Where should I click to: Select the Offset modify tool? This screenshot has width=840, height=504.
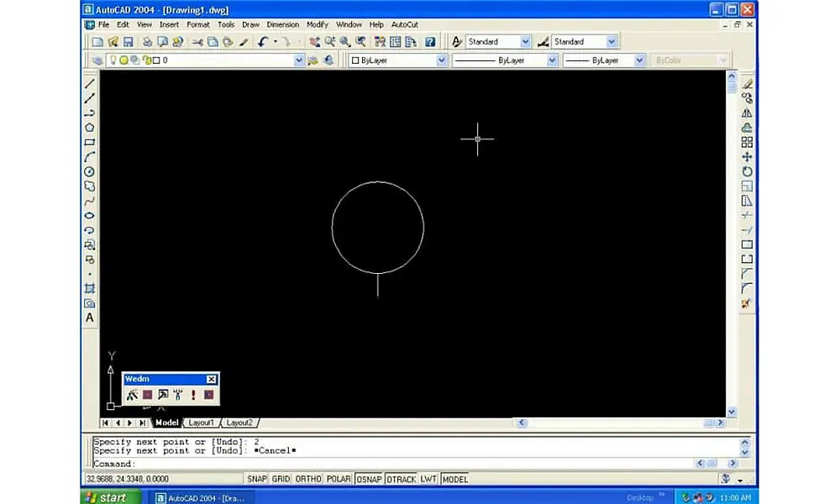coord(747,128)
